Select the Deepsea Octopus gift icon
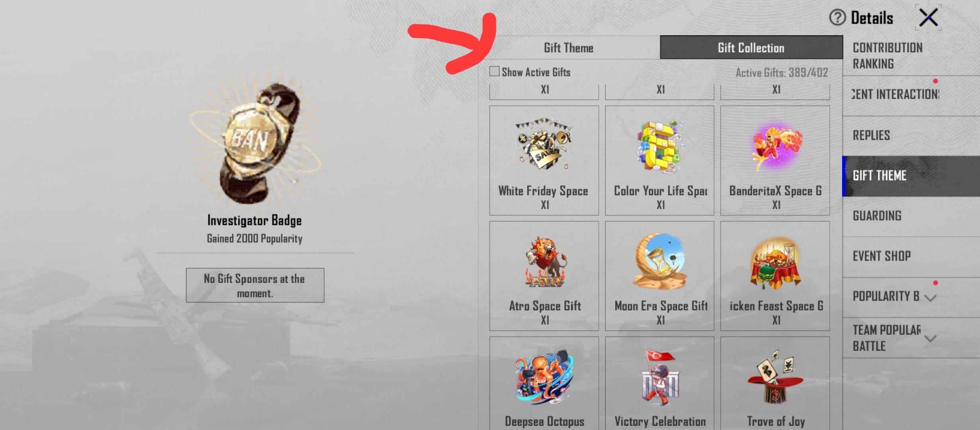 544,377
